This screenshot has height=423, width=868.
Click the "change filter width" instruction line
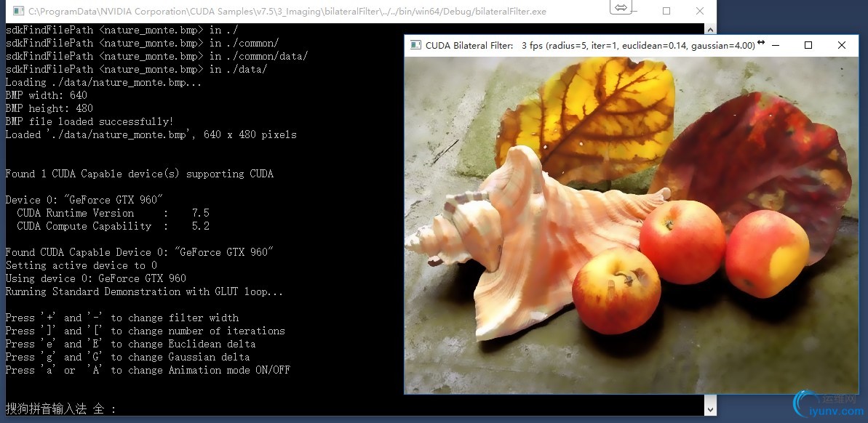[122, 318]
